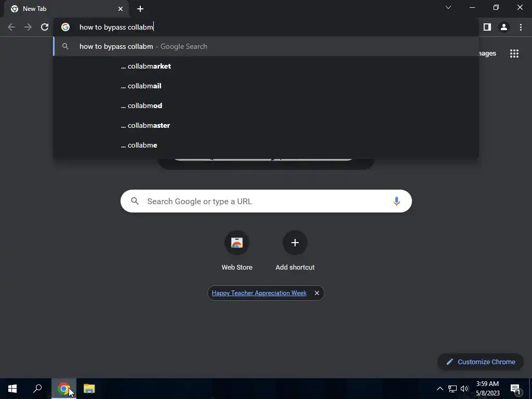This screenshot has width=532, height=399.
Task: Minimize the Chrome window
Action: click(472, 7)
